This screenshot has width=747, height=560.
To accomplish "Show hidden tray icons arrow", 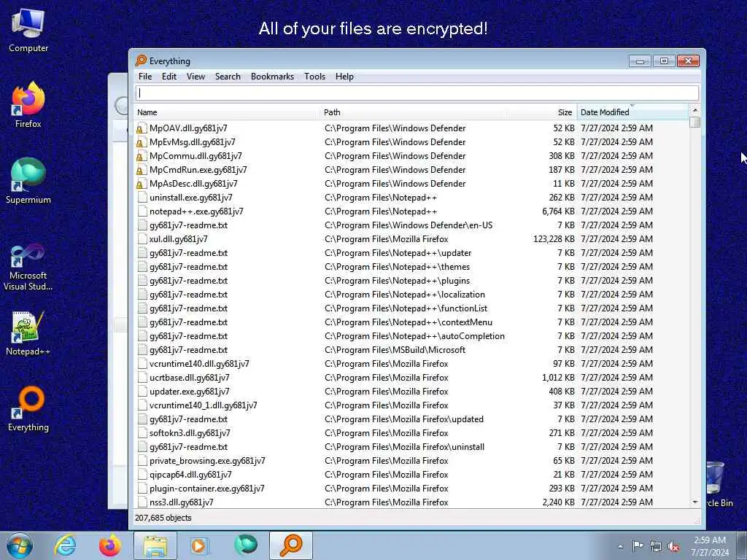I will [620, 547].
